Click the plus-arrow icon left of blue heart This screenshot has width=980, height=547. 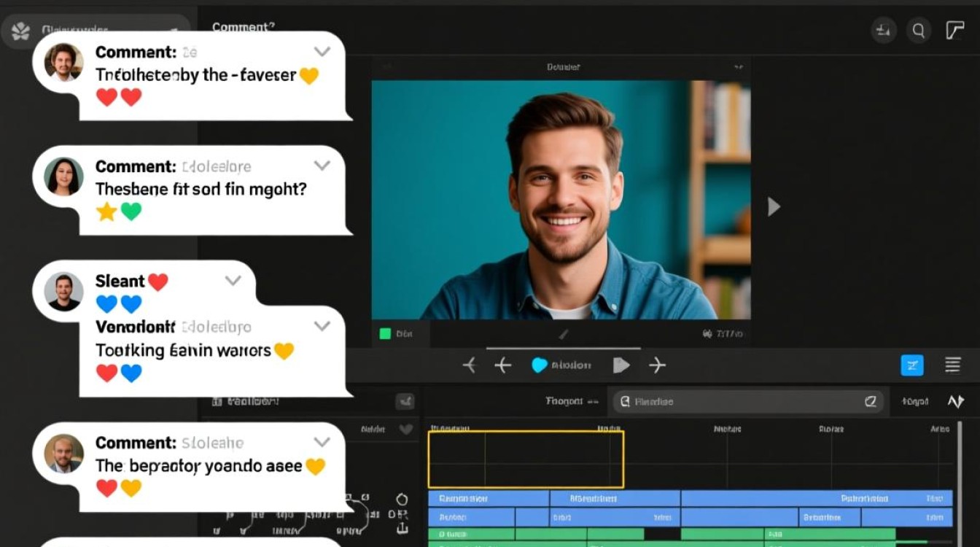(x=503, y=365)
